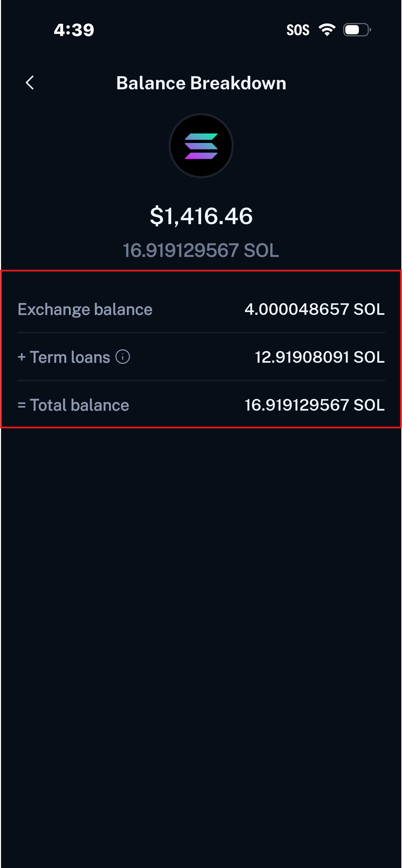Viewport: 402px width, 868px height.
Task: Tap the $1,416.46 balance amount
Action: [x=201, y=216]
